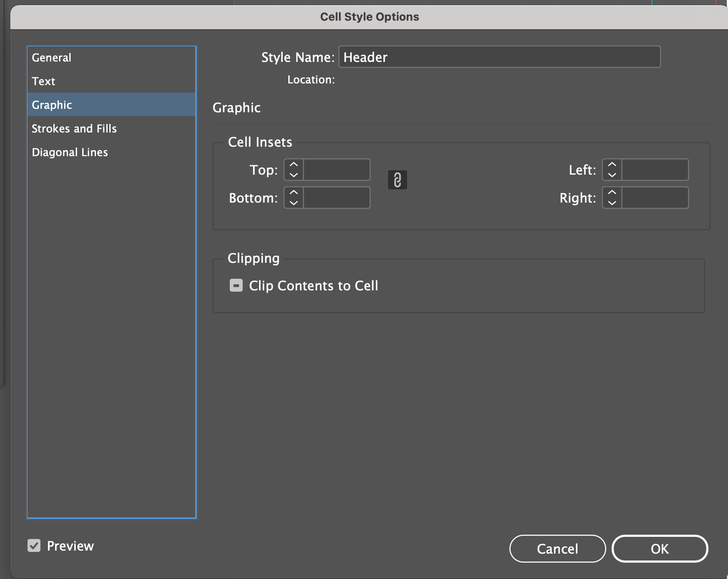Click the Cell Style Options title bar
Screen dimensions: 728x579
point(369,17)
